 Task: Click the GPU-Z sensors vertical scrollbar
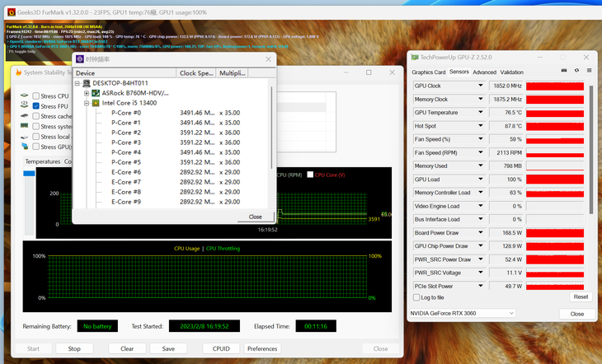pyautogui.click(x=590, y=150)
